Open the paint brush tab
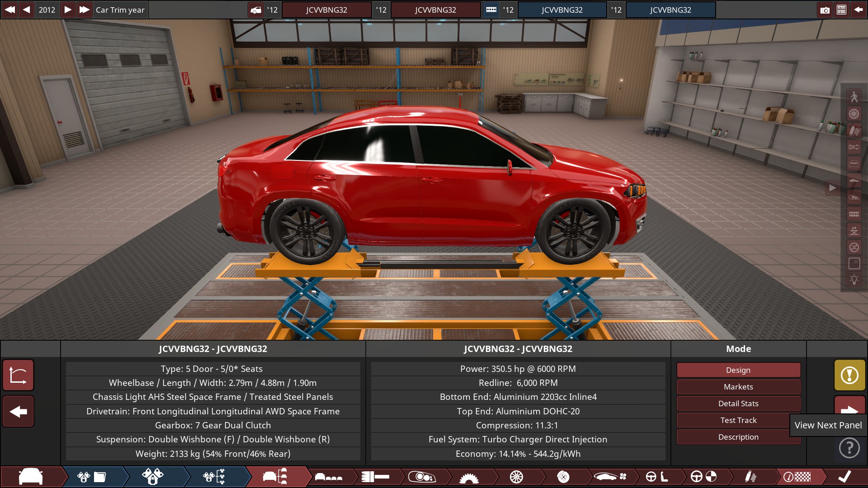 click(376, 477)
